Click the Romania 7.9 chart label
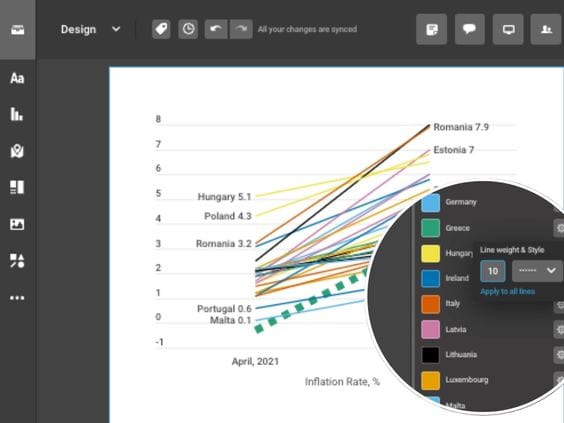The height and width of the screenshot is (423, 564). pyautogui.click(x=461, y=127)
